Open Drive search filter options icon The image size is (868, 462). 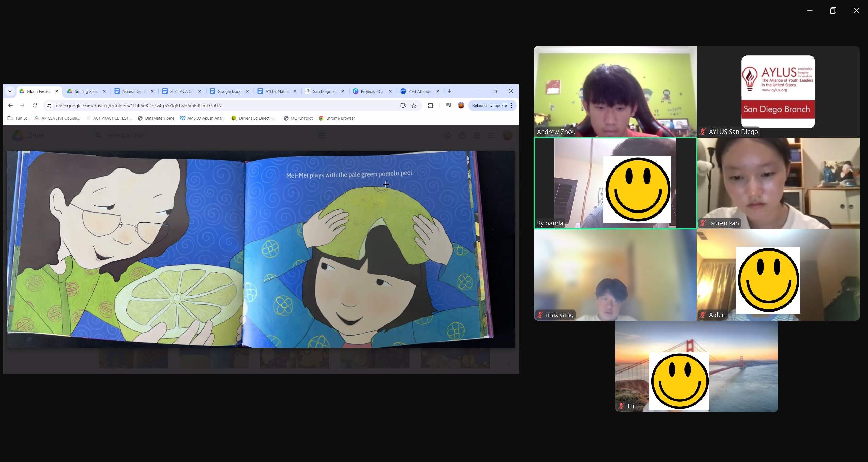click(x=322, y=135)
